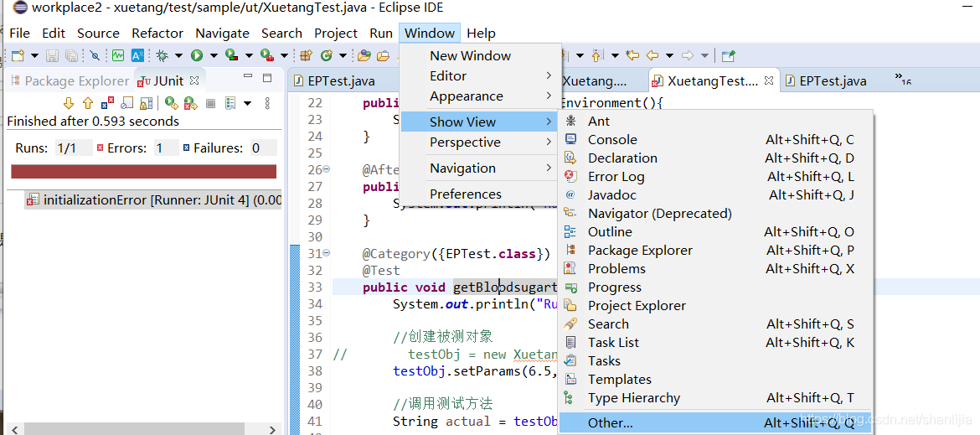Click the Next Failed Test icon
The width and height of the screenshot is (980, 435).
point(69,103)
